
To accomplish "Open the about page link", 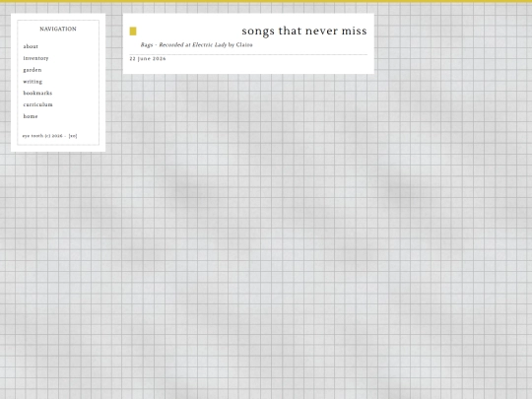I will [x=31, y=46].
